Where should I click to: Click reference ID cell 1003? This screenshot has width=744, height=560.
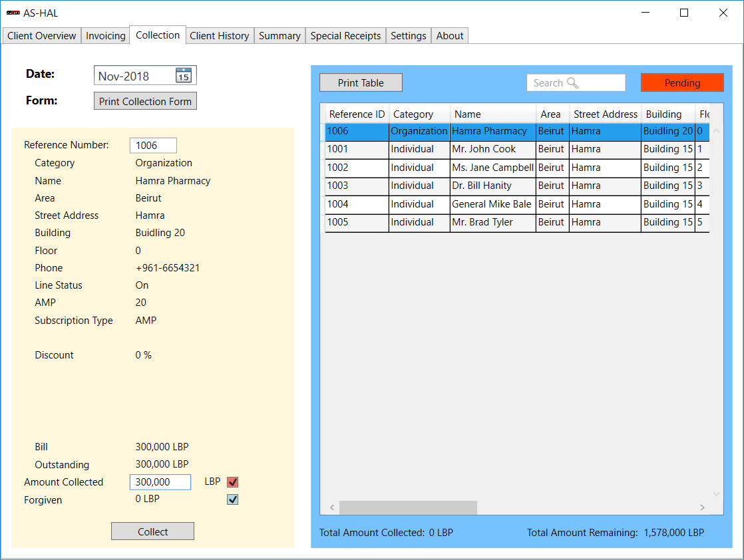(357, 186)
